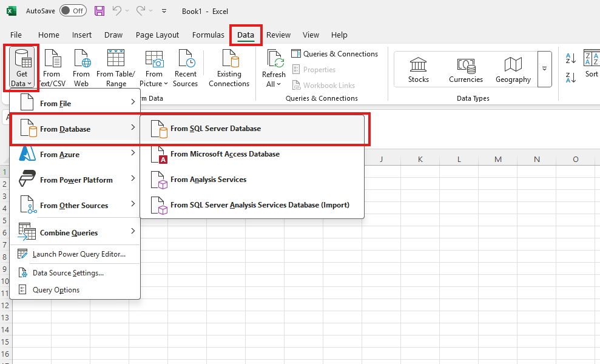Select column N header
The width and height of the screenshot is (600, 364).
(x=536, y=159)
